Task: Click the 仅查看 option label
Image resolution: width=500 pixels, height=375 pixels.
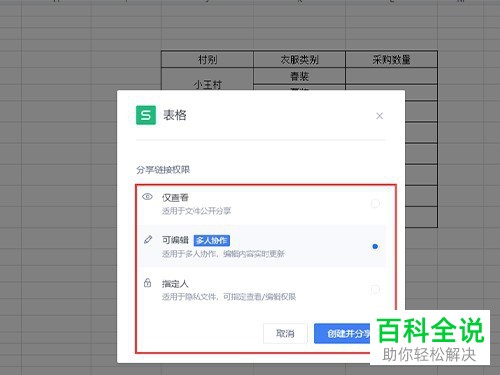Action: pos(175,197)
